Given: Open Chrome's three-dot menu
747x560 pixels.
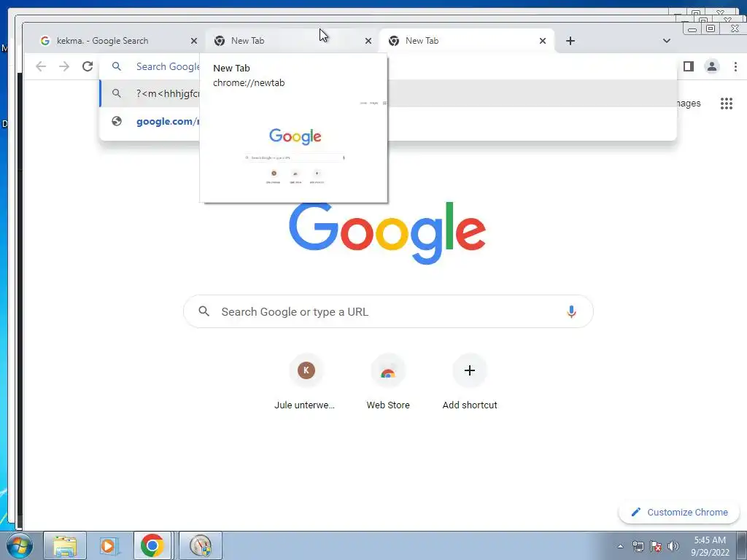Looking at the screenshot, I should click(x=735, y=66).
